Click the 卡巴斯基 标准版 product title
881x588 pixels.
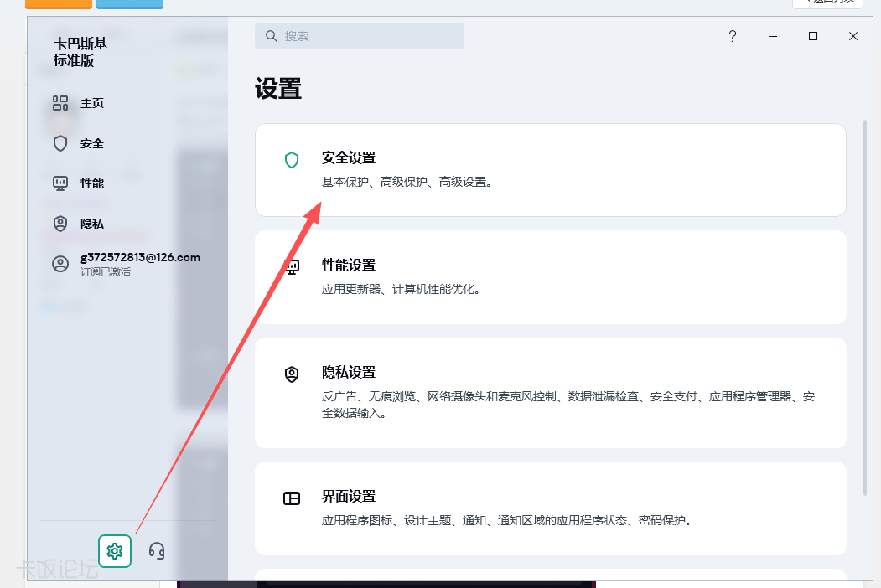point(80,52)
